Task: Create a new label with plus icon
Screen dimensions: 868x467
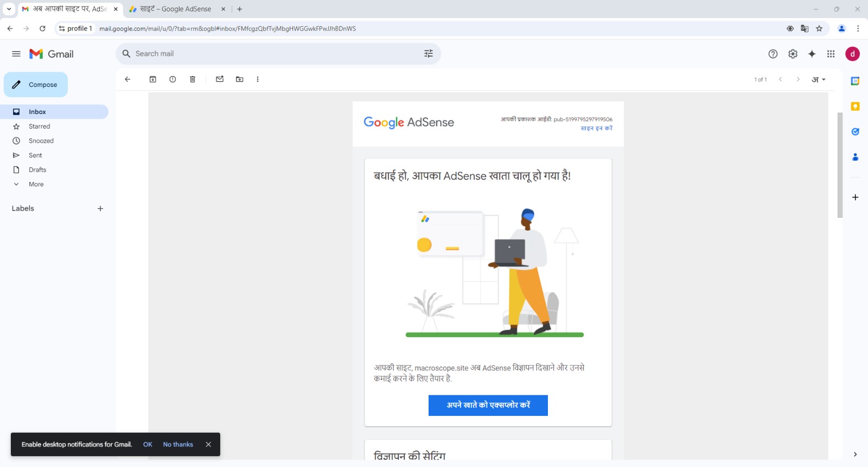Action: pos(100,209)
